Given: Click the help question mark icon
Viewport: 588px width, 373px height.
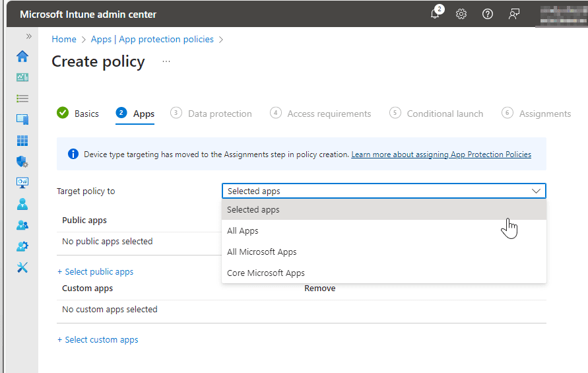Looking at the screenshot, I should (488, 14).
